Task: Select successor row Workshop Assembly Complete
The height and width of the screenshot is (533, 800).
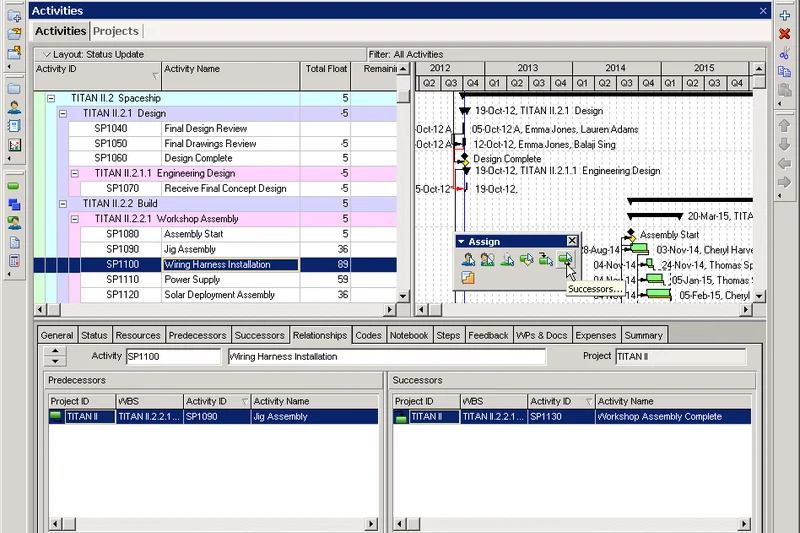Action: 572,417
